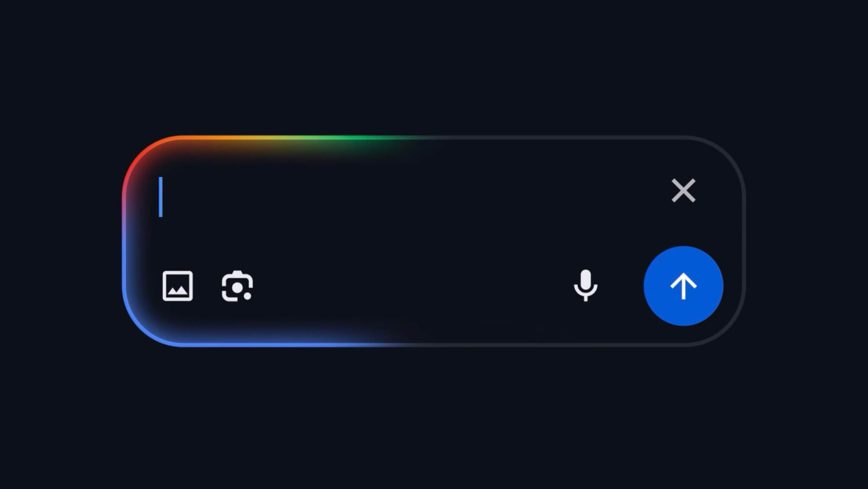Clear the search box with the X
The width and height of the screenshot is (868, 489).
click(x=683, y=190)
